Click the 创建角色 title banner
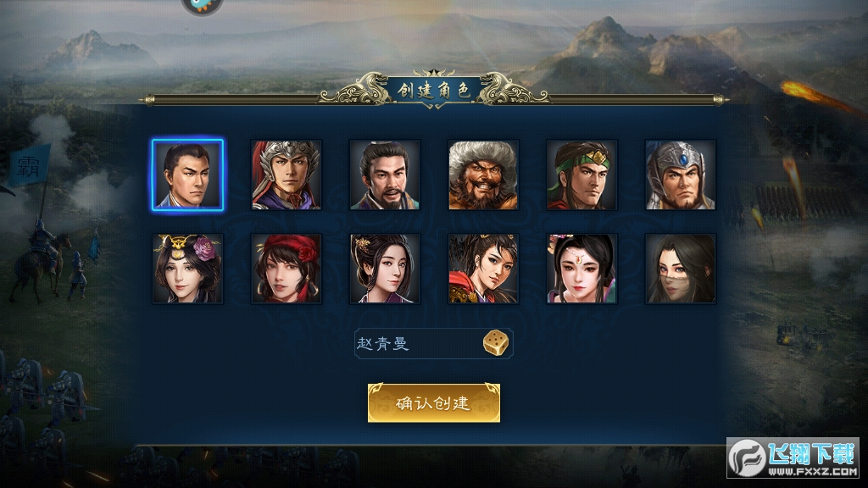This screenshot has width=868, height=488. click(434, 90)
